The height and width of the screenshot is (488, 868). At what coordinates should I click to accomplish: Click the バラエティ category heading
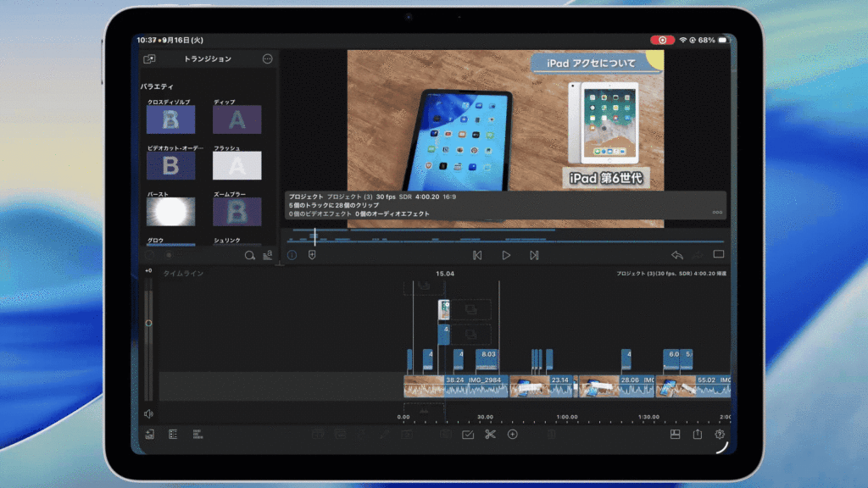[157, 86]
